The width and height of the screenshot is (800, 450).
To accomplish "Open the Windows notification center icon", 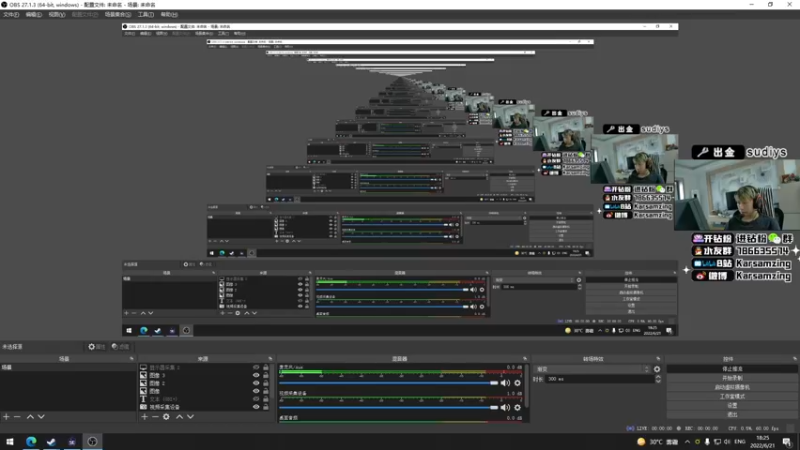I will [787, 442].
